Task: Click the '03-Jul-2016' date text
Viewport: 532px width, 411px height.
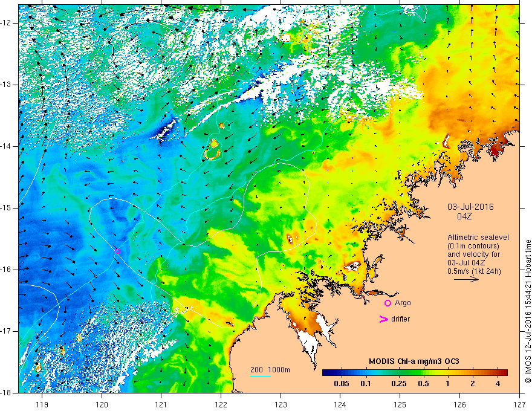Action: [470, 207]
